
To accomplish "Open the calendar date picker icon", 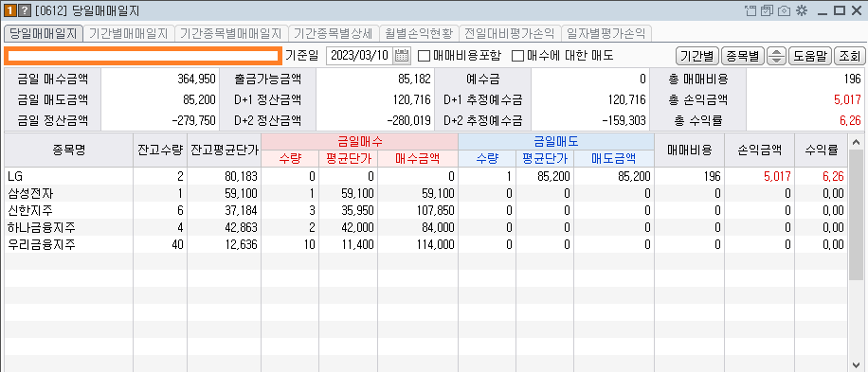I will (402, 55).
